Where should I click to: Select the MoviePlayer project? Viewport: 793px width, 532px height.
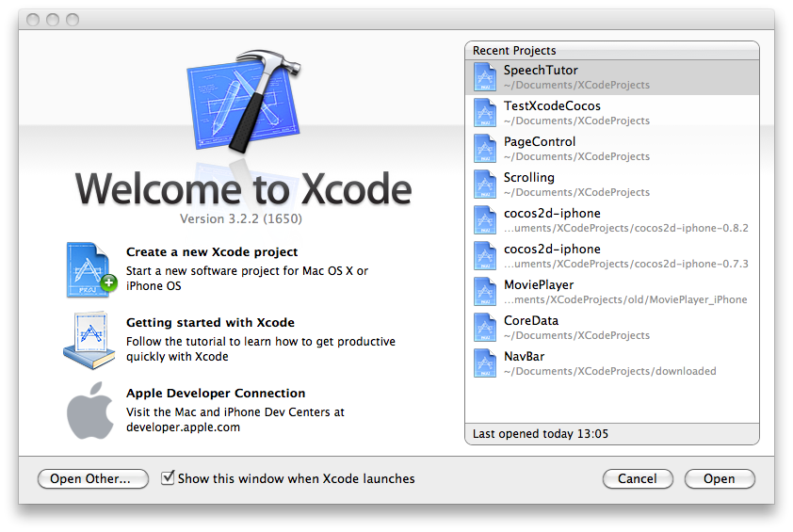[x=612, y=292]
